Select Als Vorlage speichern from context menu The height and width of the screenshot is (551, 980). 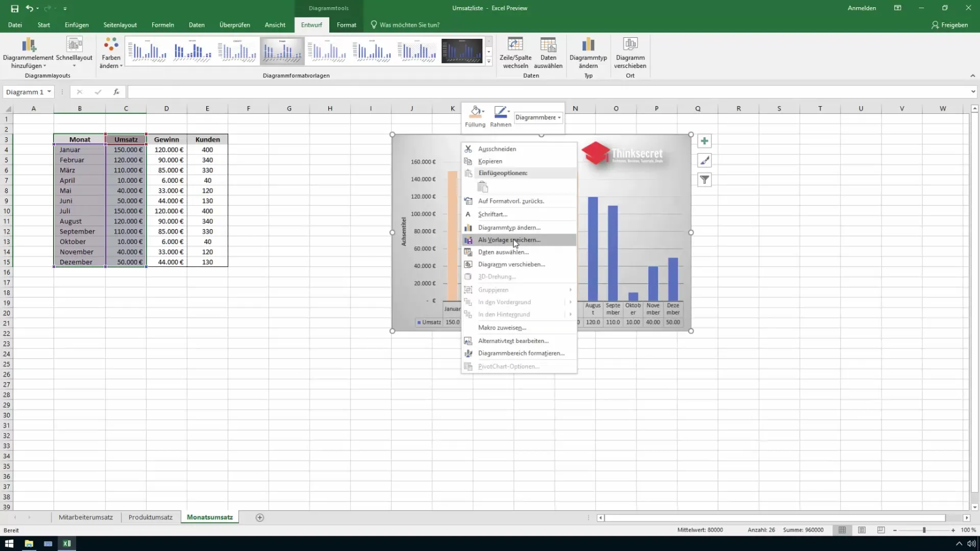click(509, 239)
